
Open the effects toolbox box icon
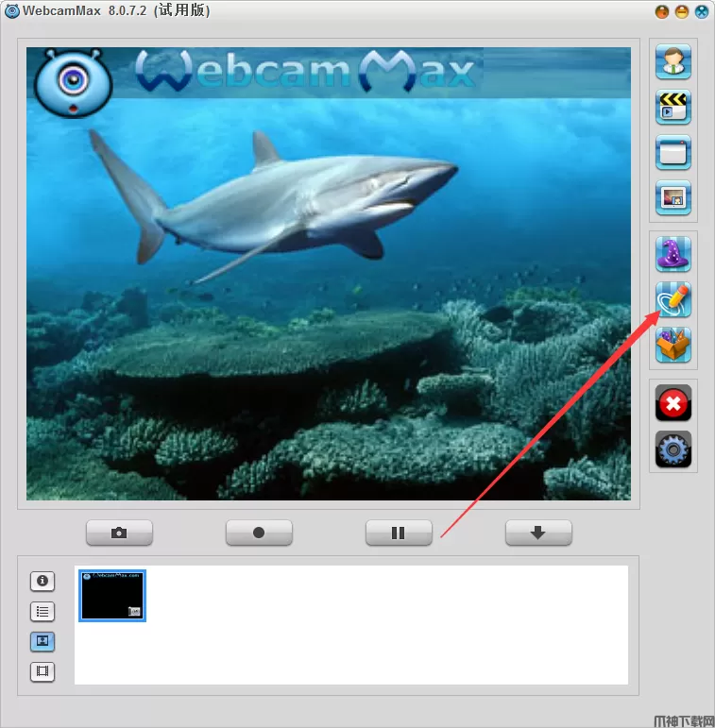[673, 345]
